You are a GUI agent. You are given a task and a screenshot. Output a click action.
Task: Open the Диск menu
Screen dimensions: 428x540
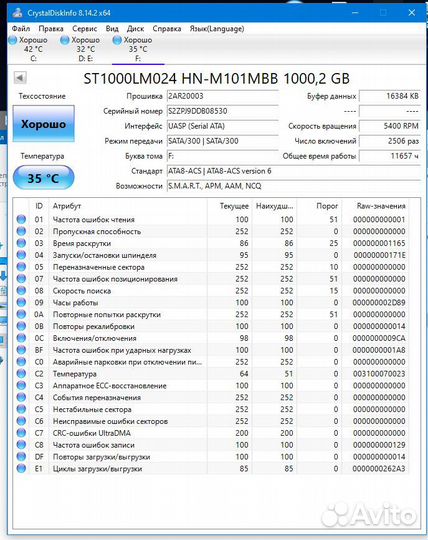[x=135, y=29]
